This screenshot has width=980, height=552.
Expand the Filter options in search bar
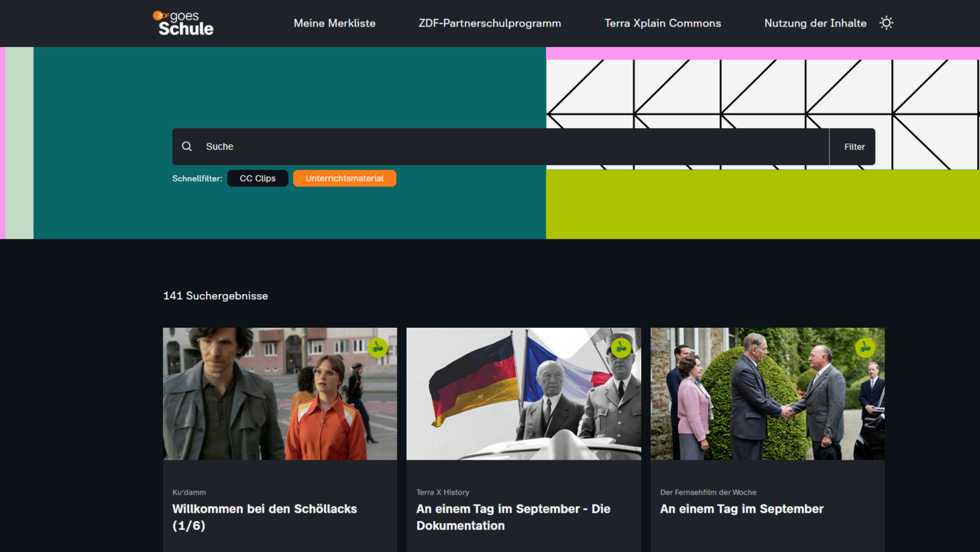pyautogui.click(x=854, y=147)
